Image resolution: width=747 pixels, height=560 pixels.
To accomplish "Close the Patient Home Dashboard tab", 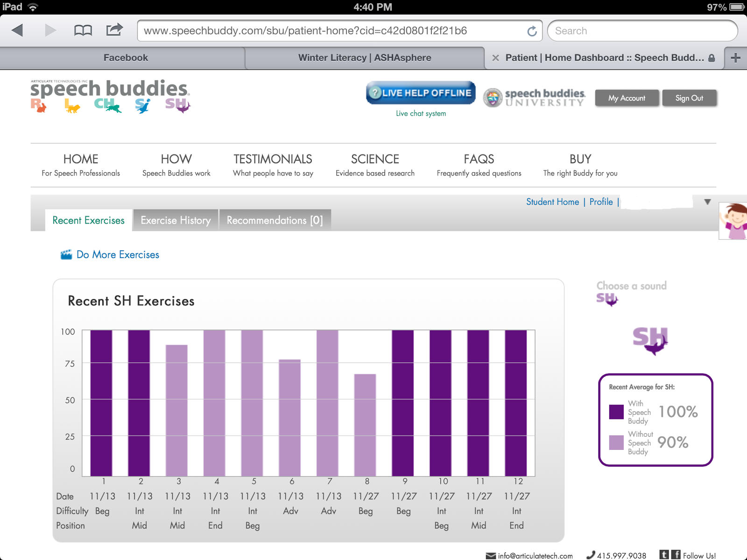I will [x=495, y=58].
